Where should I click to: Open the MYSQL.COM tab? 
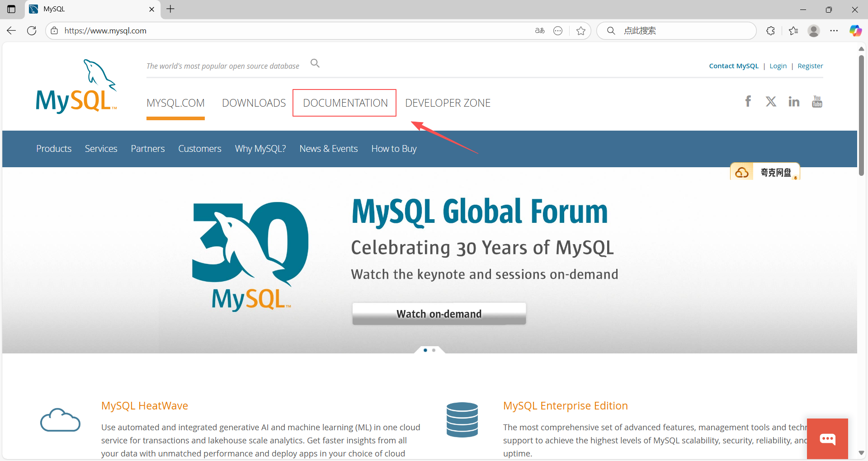pyautogui.click(x=175, y=103)
